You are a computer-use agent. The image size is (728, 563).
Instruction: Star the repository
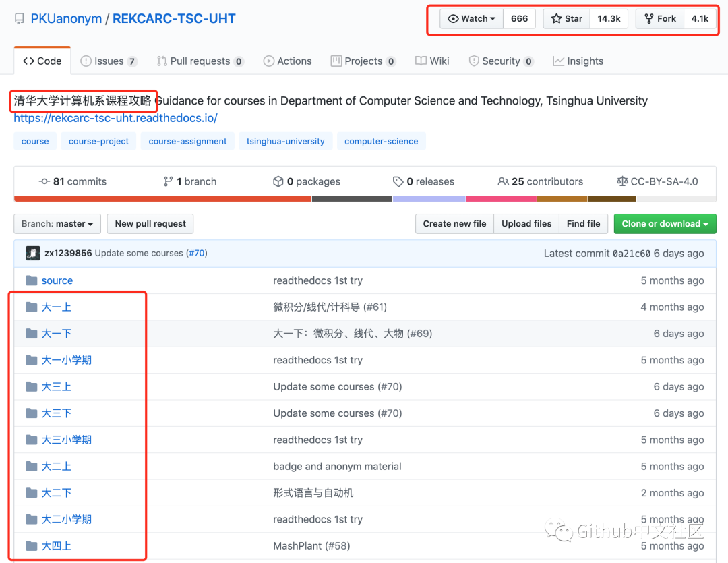(x=566, y=19)
